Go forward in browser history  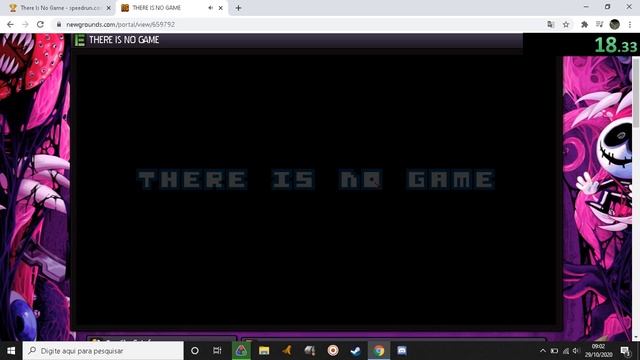(x=25, y=24)
